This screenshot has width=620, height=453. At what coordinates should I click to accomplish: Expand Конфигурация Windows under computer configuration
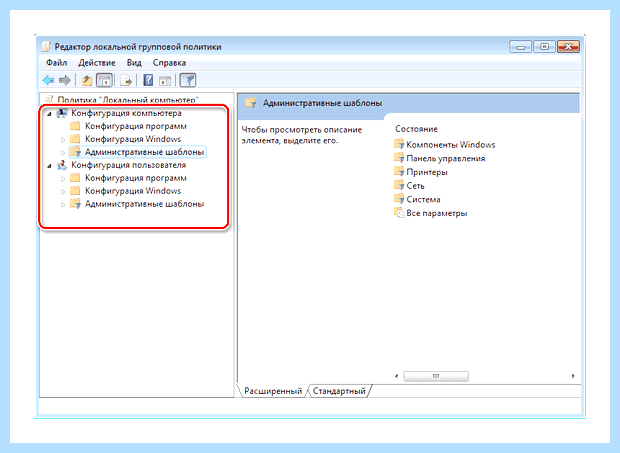(x=63, y=140)
